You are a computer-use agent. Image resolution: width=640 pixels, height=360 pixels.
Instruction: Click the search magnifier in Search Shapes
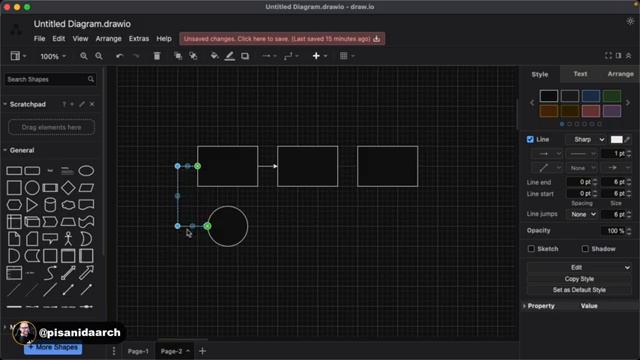(x=91, y=79)
